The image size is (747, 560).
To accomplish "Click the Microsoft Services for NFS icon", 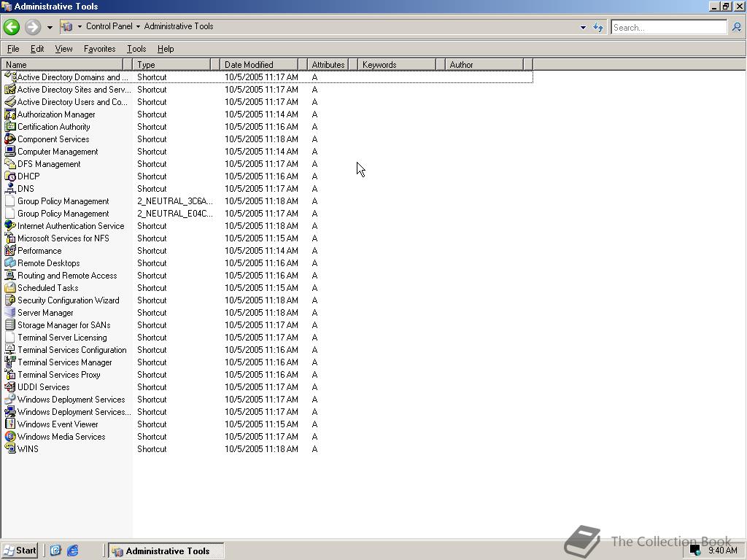I will [x=10, y=238].
